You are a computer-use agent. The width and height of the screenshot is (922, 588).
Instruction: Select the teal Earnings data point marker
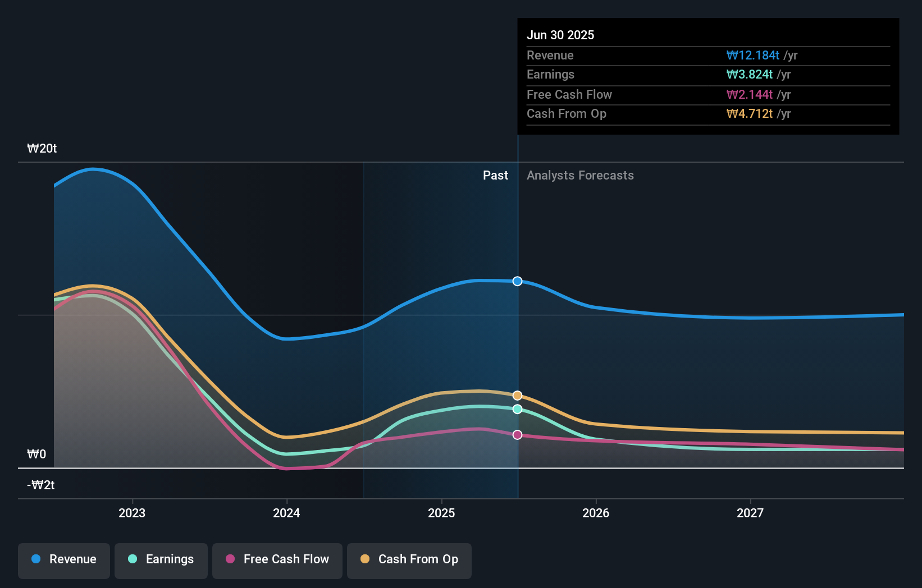tap(517, 409)
